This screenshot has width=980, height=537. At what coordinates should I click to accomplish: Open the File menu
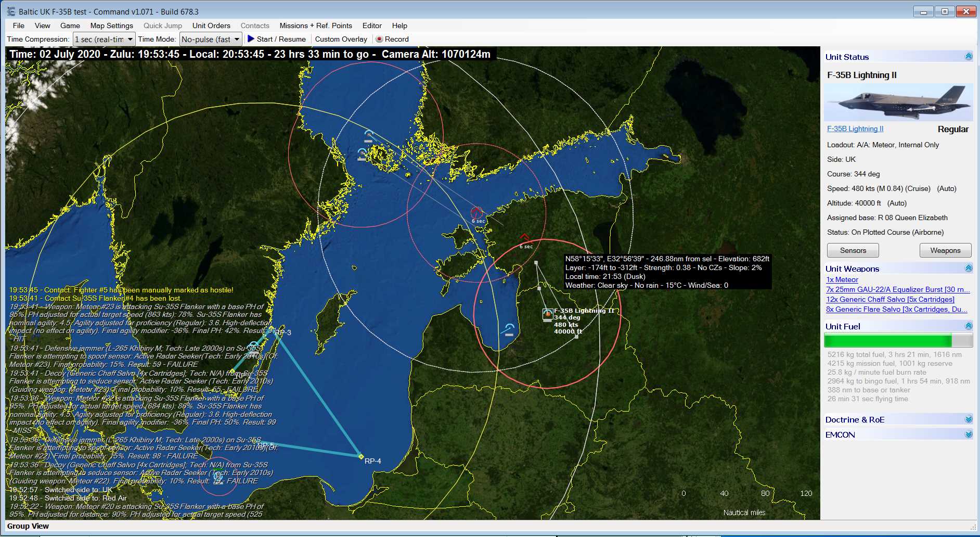point(19,25)
